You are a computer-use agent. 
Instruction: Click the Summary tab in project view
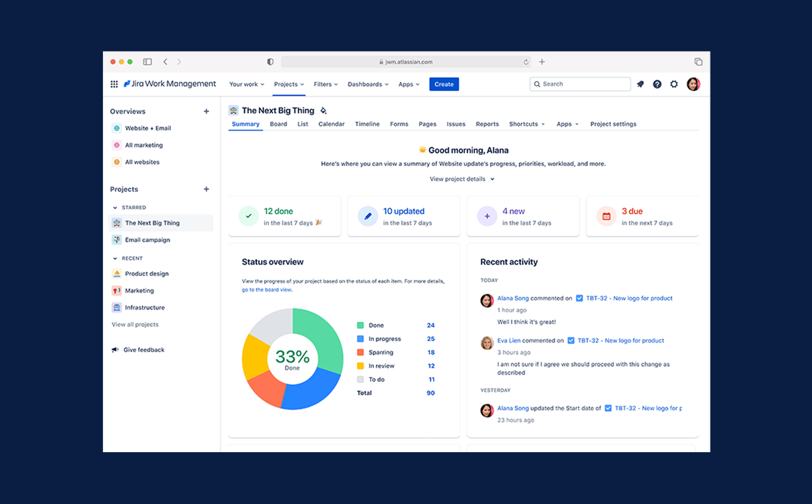click(245, 124)
